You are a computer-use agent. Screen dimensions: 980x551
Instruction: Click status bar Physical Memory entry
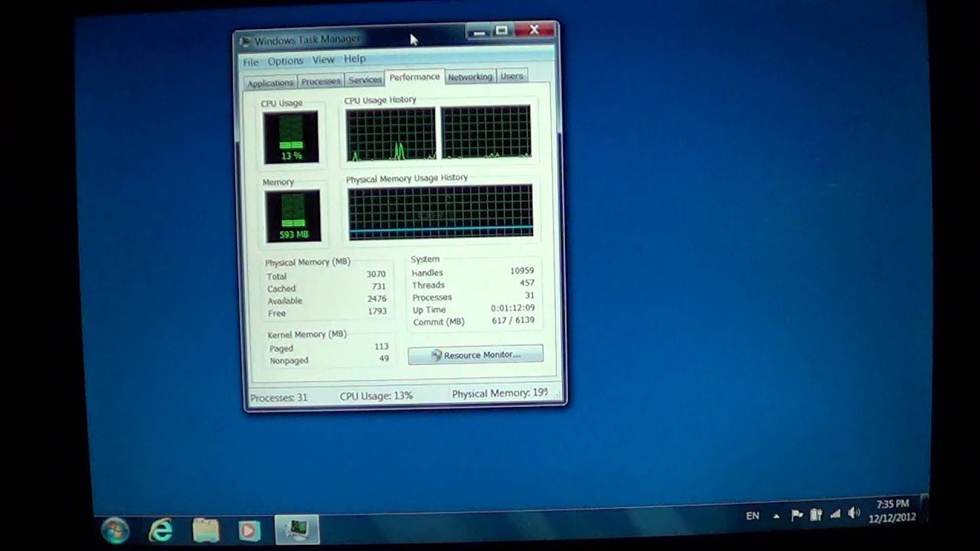click(500, 393)
